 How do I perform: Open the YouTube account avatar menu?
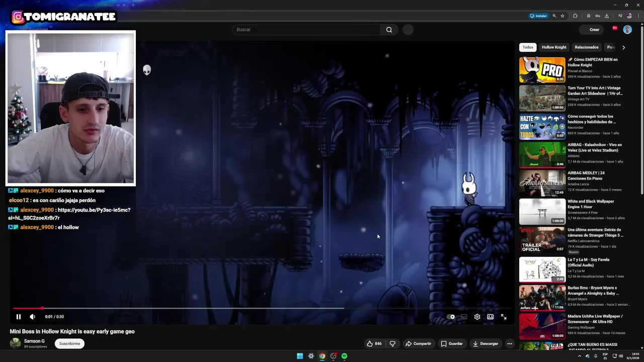(x=627, y=30)
